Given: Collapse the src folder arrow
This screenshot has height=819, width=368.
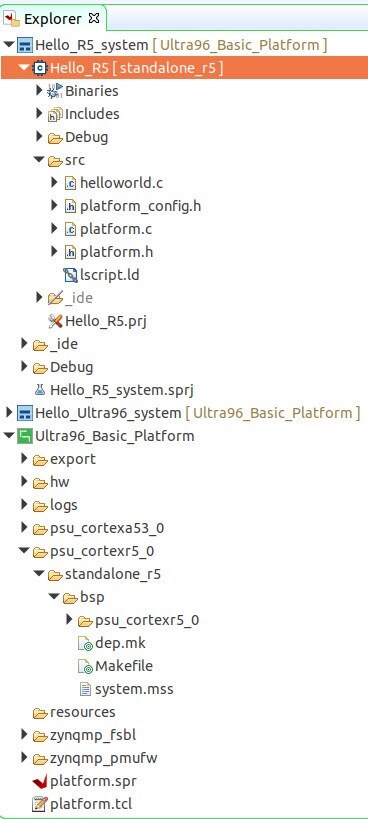Looking at the screenshot, I should click(39, 160).
